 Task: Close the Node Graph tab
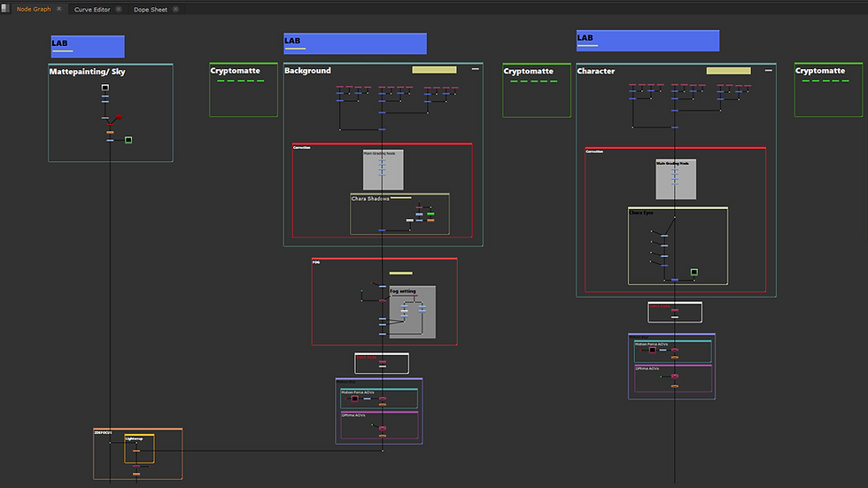[58, 9]
